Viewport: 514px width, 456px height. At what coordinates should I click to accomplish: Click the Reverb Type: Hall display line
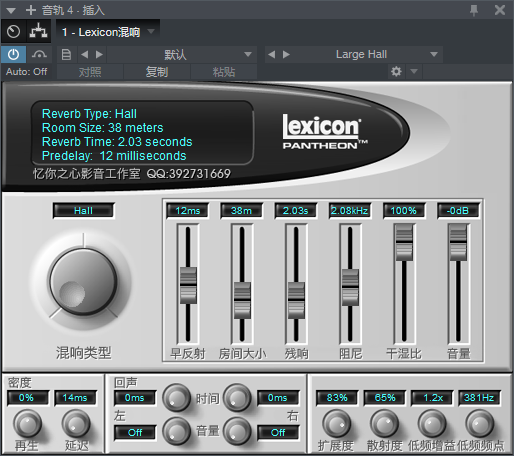tap(89, 114)
